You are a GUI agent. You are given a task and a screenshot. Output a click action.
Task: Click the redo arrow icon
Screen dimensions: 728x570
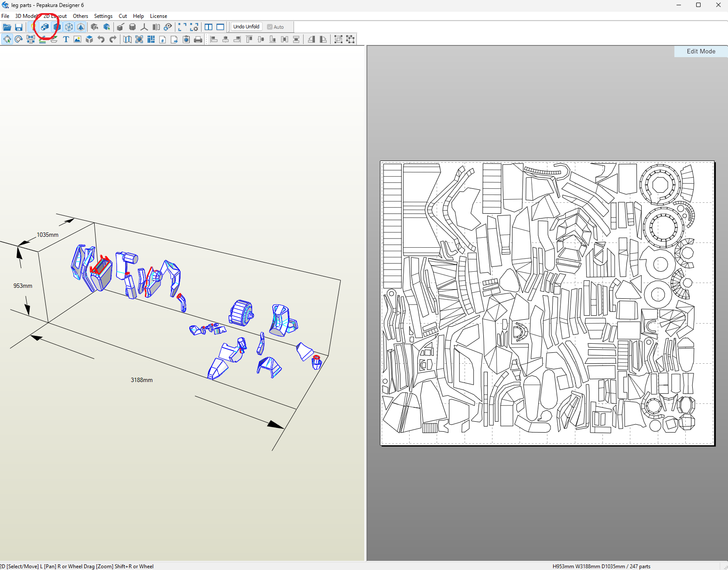coord(113,39)
